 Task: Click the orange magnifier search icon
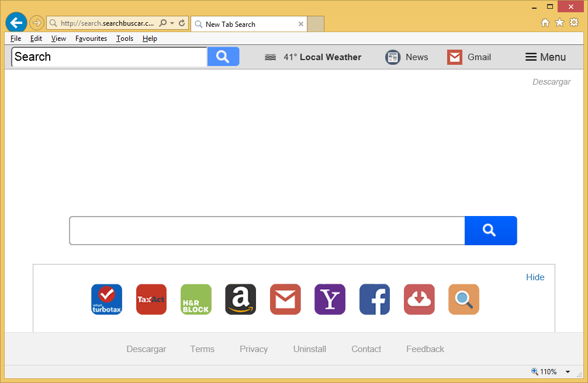point(464,300)
